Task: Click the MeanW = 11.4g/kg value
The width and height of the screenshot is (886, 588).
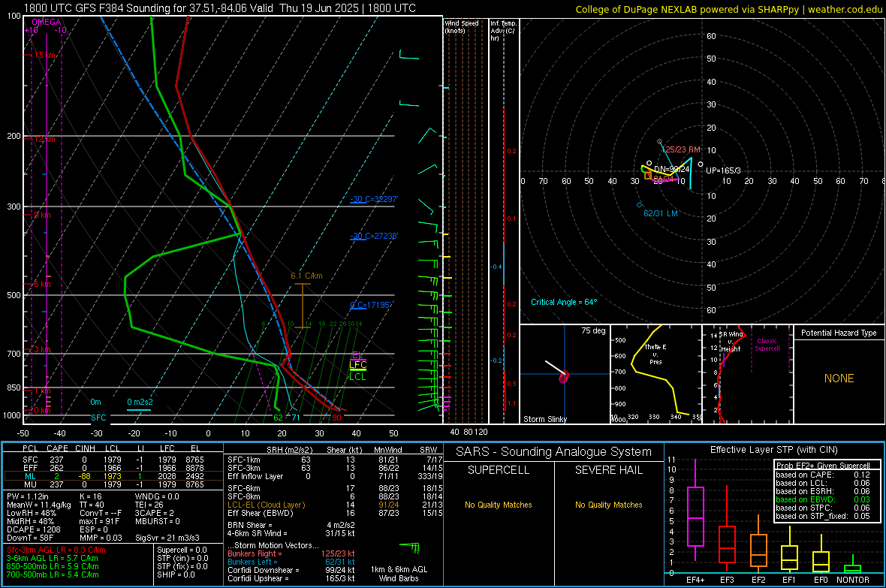Action: pos(39,505)
